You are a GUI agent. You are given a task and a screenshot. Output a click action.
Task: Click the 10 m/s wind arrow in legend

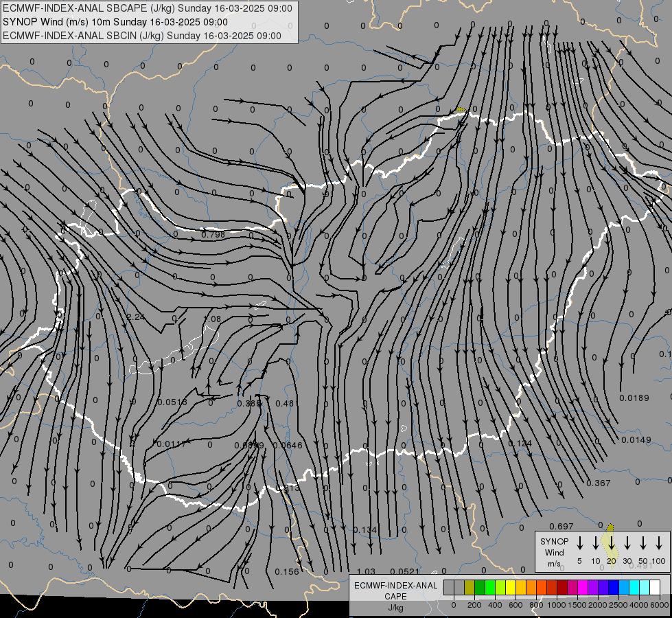click(596, 543)
